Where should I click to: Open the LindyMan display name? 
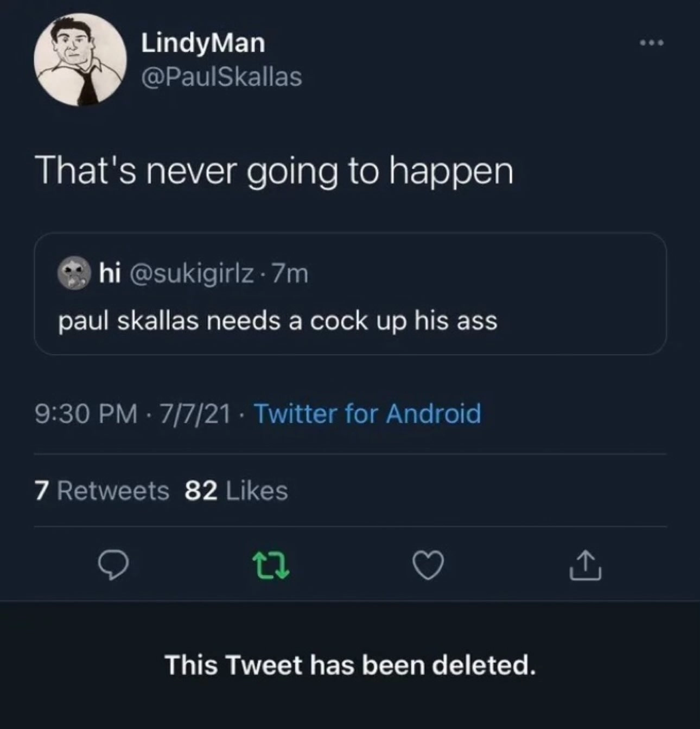tap(203, 43)
